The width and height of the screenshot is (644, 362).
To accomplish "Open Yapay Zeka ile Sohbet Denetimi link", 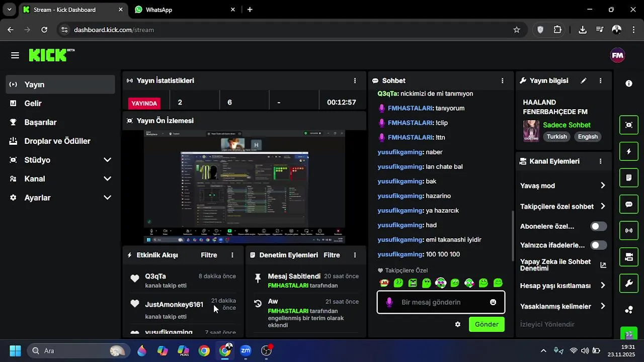I will pyautogui.click(x=563, y=265).
